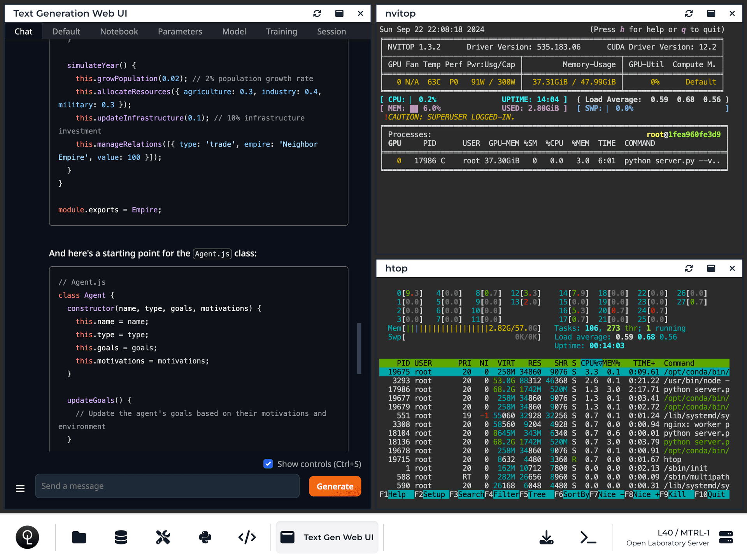The image size is (747, 560).
Task: Switch to the Default tab
Action: [x=66, y=31]
